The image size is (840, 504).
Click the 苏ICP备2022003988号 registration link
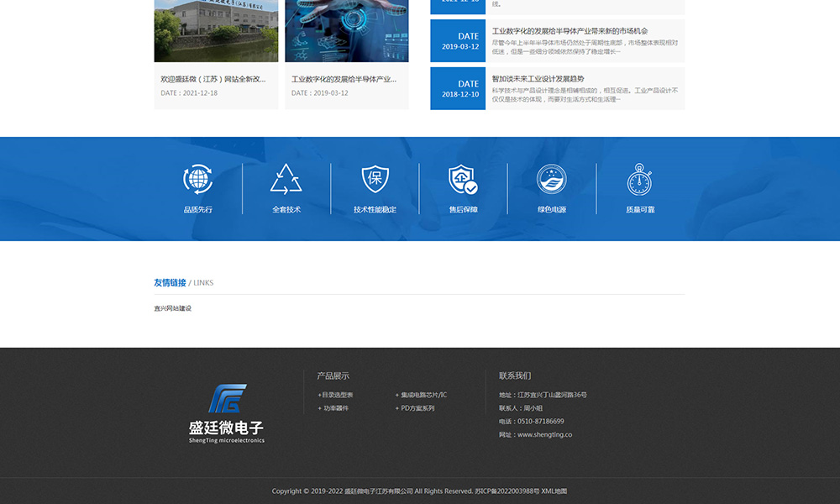click(x=507, y=491)
